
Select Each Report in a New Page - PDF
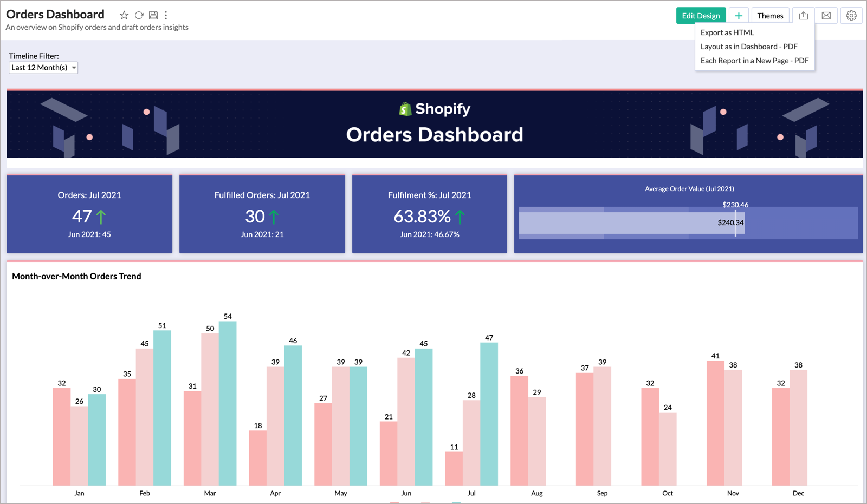pos(754,61)
